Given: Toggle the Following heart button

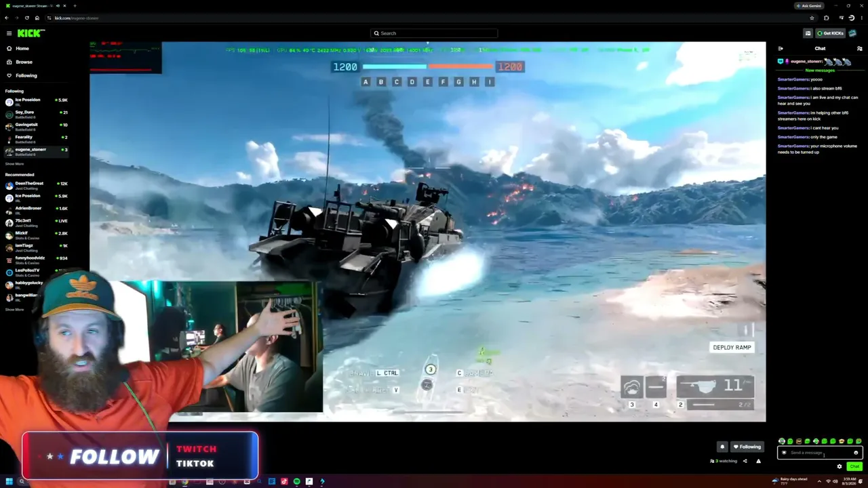Looking at the screenshot, I should pos(747,447).
